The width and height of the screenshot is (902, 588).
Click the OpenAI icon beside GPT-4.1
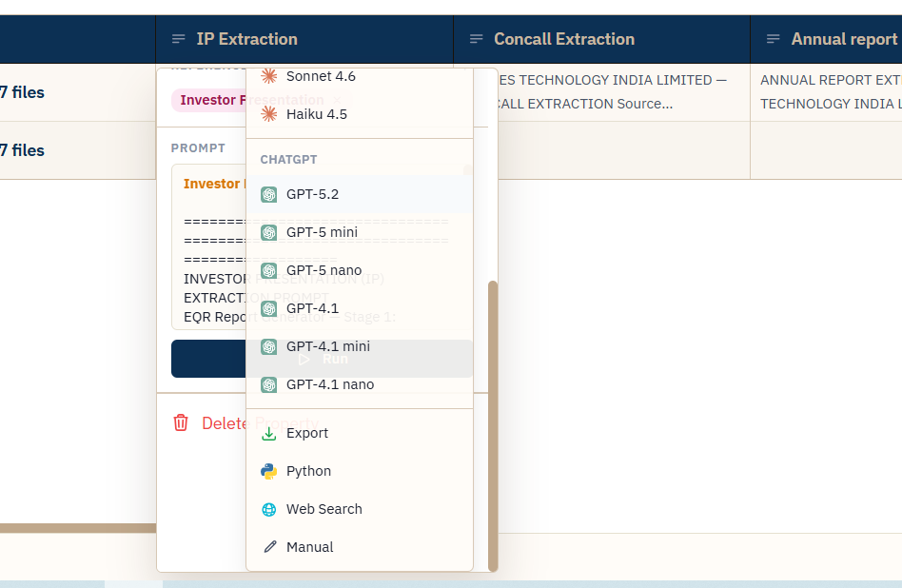tap(268, 308)
